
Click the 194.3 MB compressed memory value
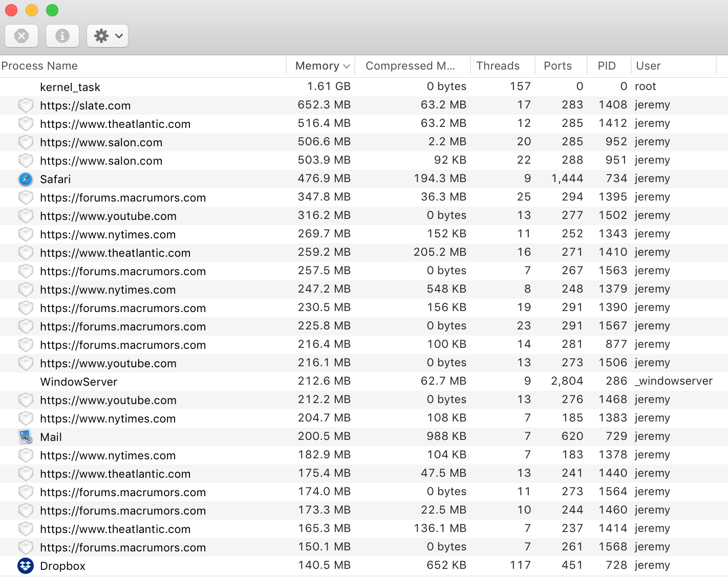[x=440, y=178]
